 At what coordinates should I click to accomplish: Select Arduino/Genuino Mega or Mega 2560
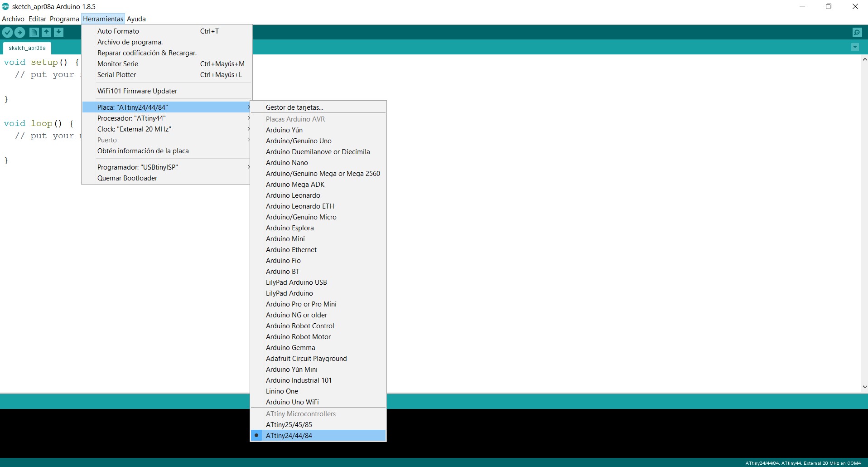(x=318, y=174)
